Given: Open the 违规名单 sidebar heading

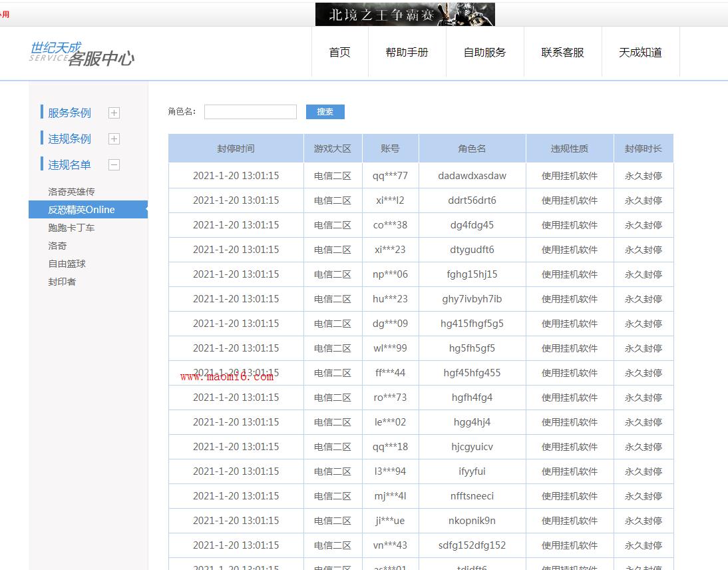Looking at the screenshot, I should pos(69,165).
